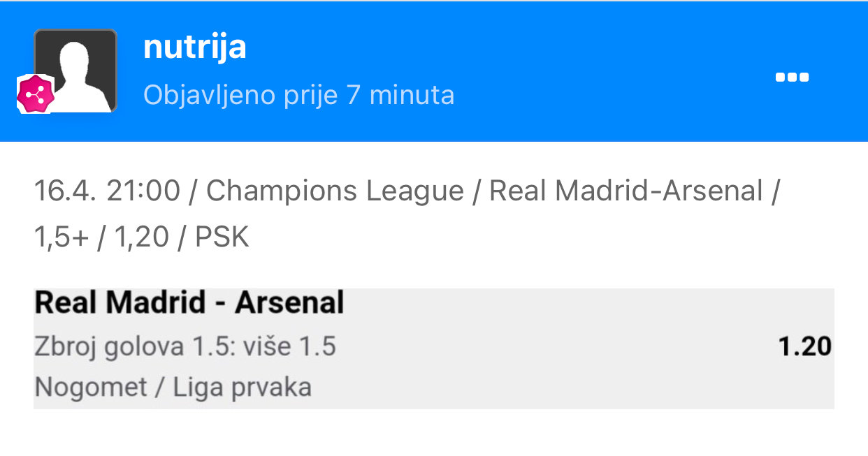This screenshot has width=868, height=456.
Task: Click the "1,20" odds text in post description
Action: click(x=141, y=238)
